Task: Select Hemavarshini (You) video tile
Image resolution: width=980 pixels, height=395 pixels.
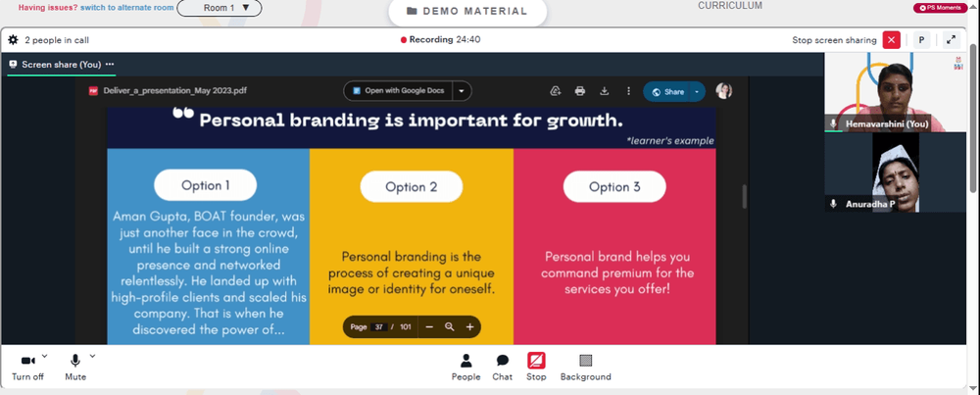Action: 895,92
